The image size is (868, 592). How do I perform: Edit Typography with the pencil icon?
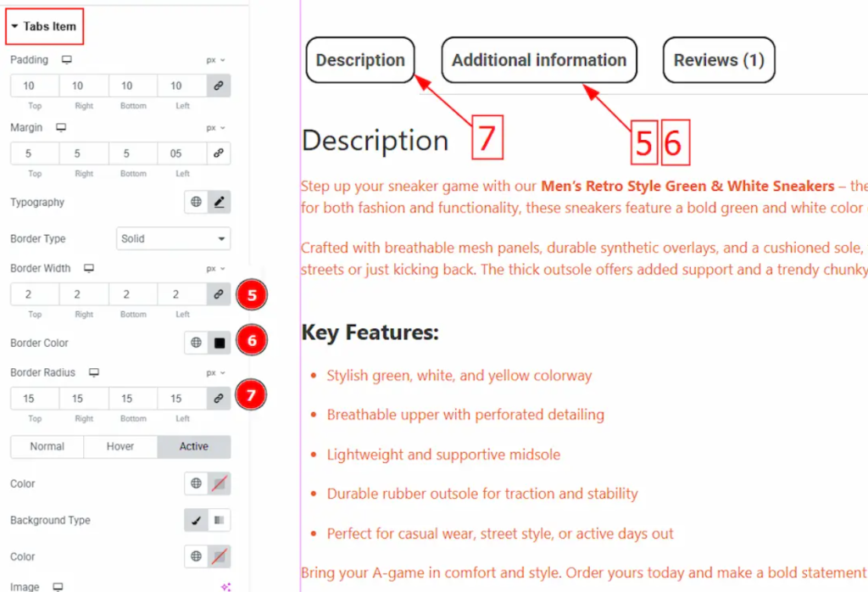click(x=220, y=202)
